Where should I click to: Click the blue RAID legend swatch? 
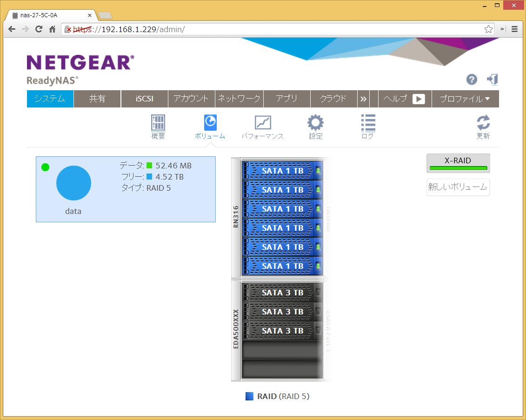tap(250, 396)
